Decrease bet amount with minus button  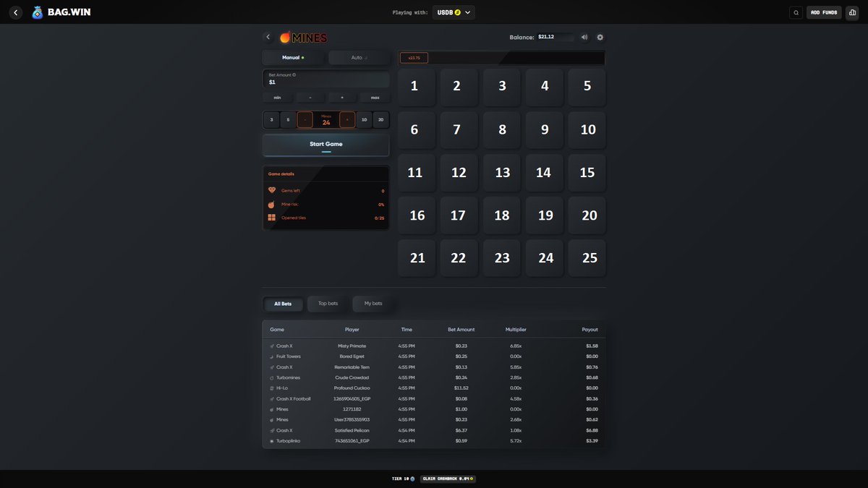click(310, 98)
